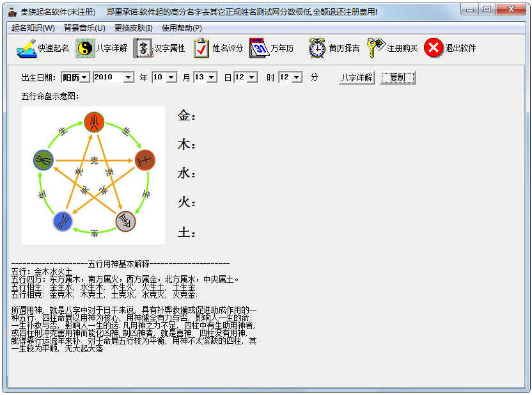Image resolution: width=532 pixels, height=395 pixels.
Task: Open the 阳历 calendar type dropdown
Action: point(85,77)
